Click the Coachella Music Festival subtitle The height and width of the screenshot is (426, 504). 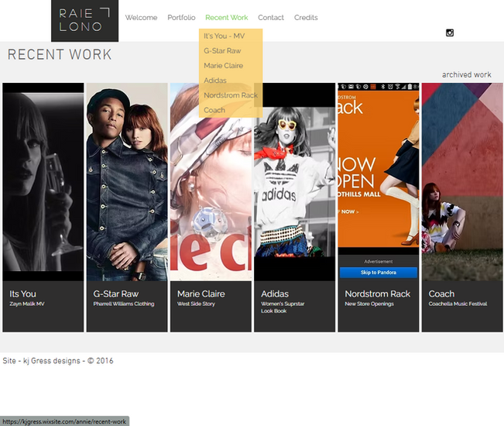coord(458,304)
